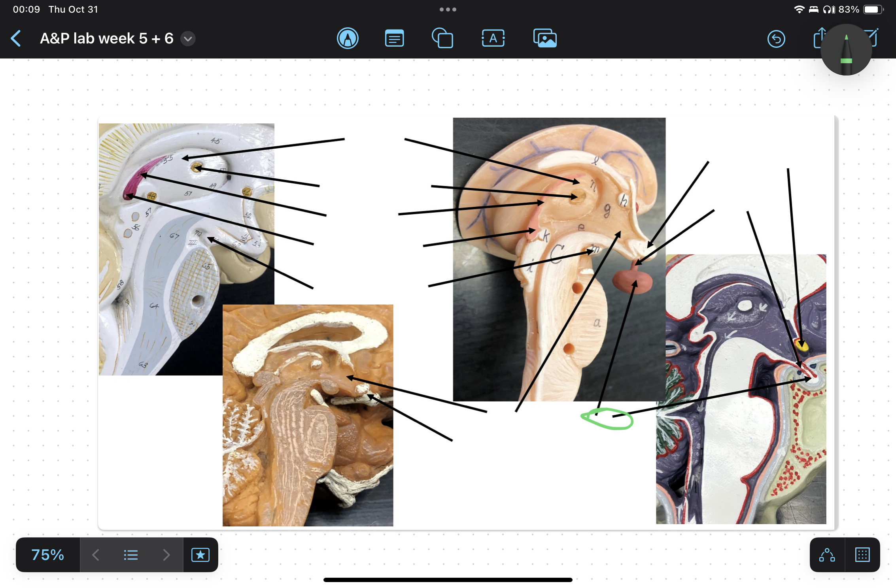This screenshot has height=588, width=896.
Task: Open the shapes insert tool
Action: 442,38
